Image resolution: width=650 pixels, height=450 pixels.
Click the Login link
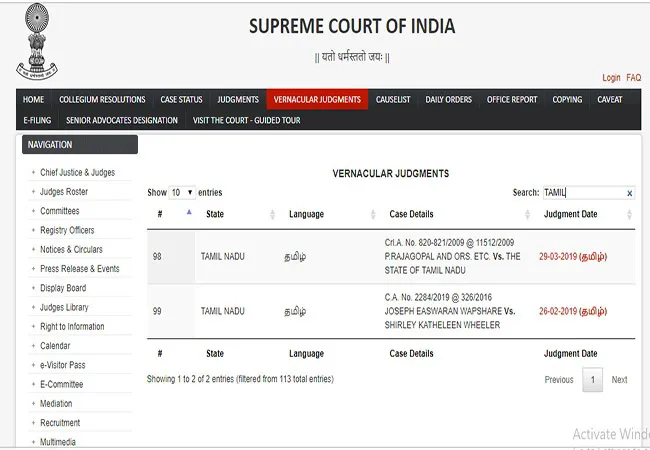[611, 77]
